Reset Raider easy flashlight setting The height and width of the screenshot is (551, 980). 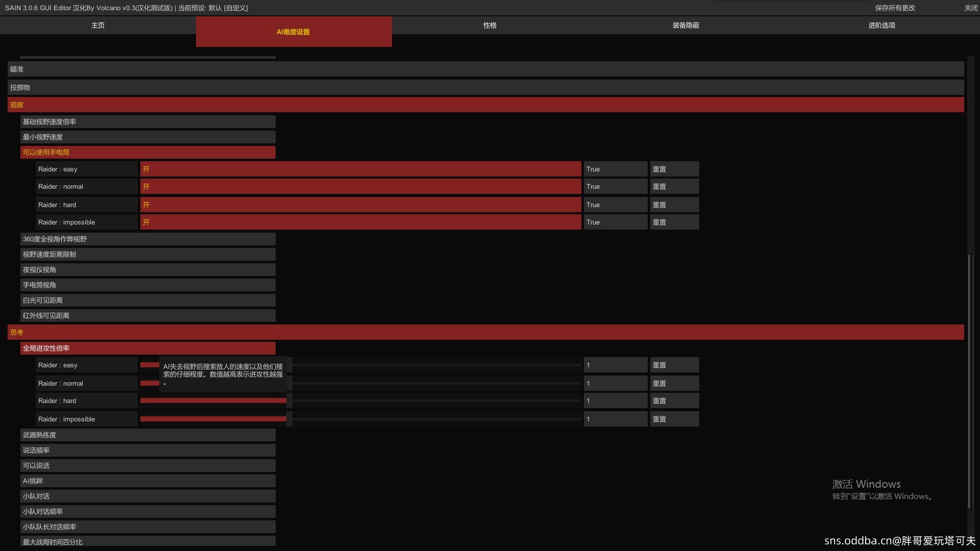click(x=674, y=169)
